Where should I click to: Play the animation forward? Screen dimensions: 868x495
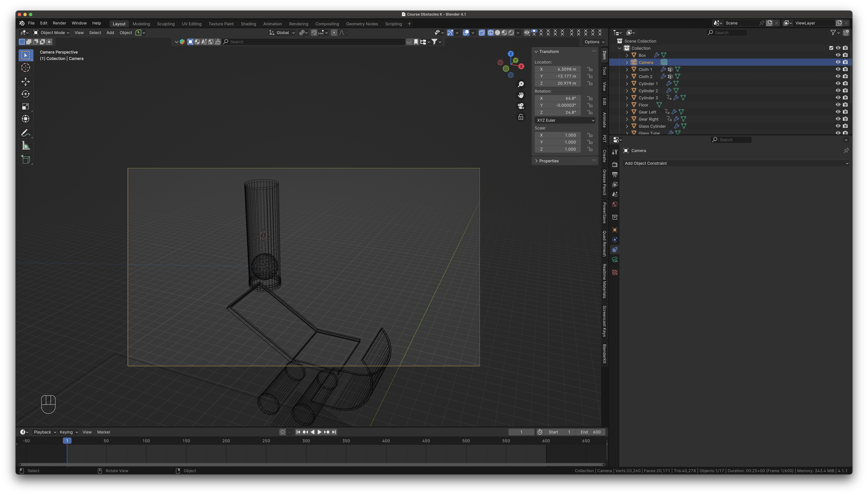click(x=320, y=432)
